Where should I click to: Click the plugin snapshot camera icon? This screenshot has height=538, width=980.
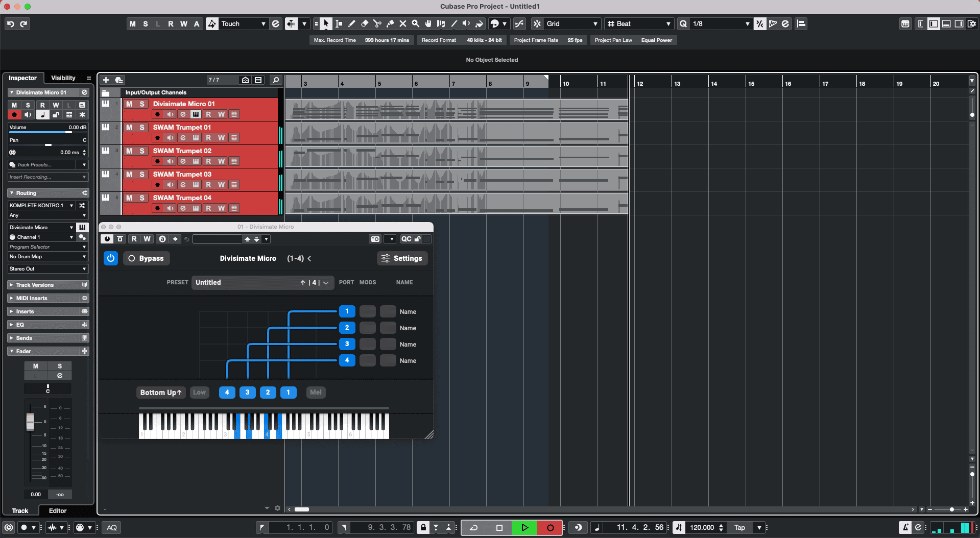pyautogui.click(x=375, y=239)
